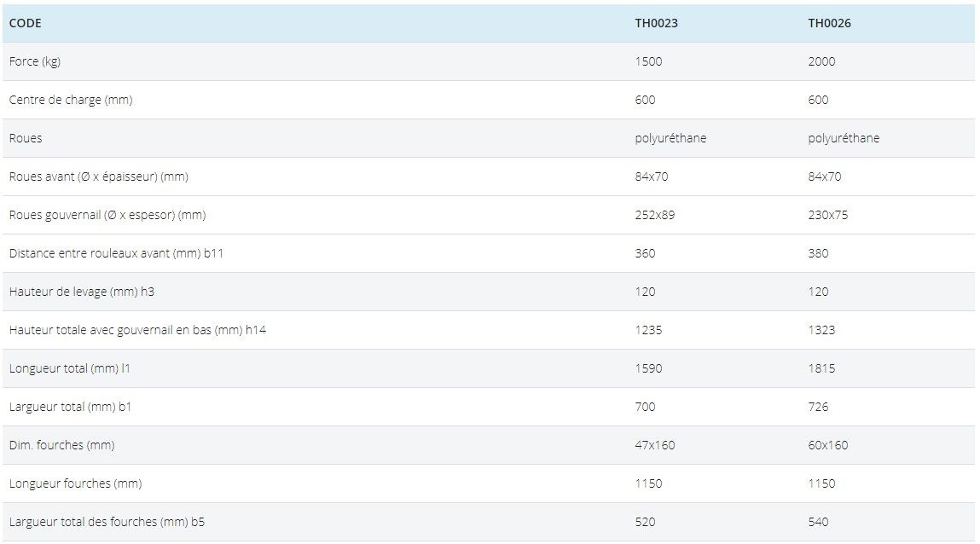
Task: Click the 1500 force value
Action: [648, 61]
